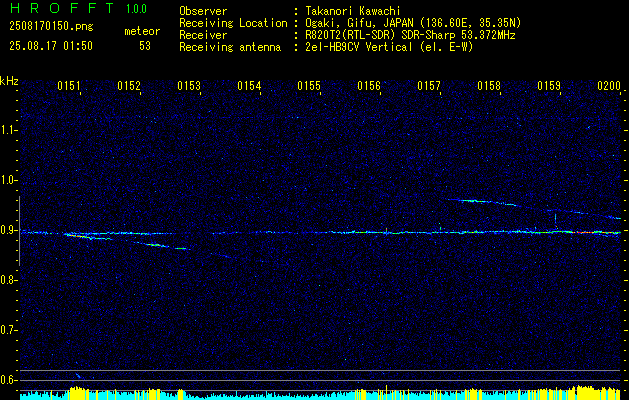Click time marker 0158
The width and height of the screenshot is (629, 400).
pos(489,86)
